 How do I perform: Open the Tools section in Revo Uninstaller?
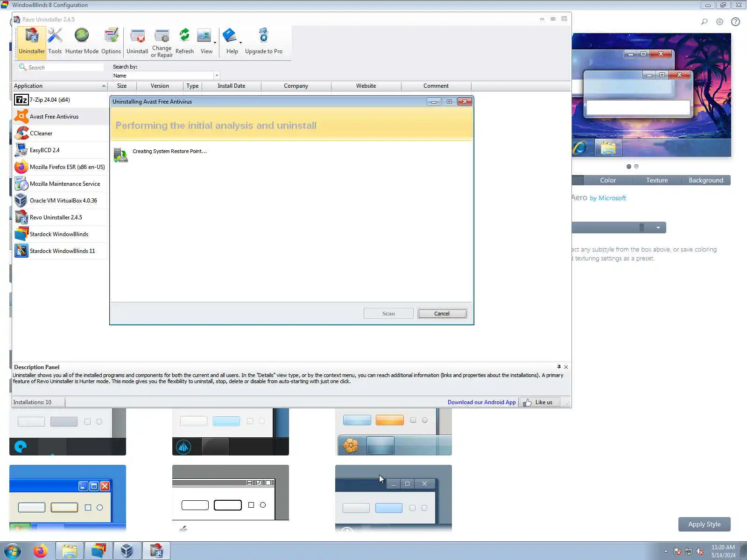(x=55, y=42)
